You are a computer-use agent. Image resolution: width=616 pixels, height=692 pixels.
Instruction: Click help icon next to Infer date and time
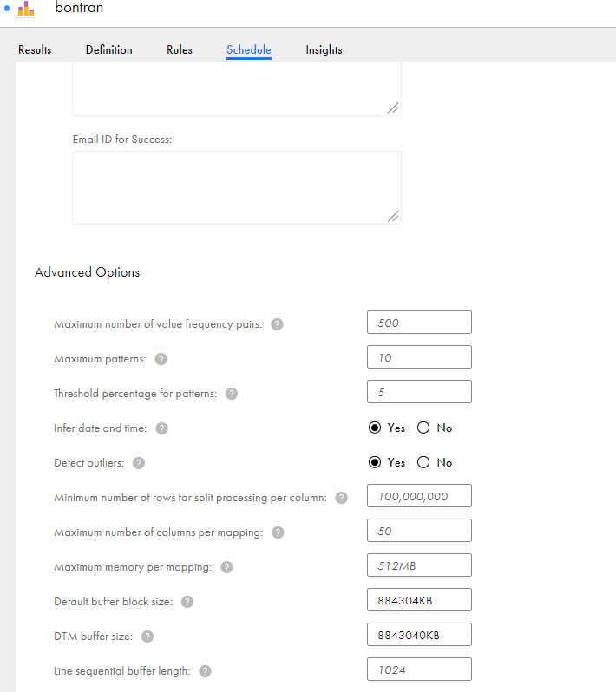click(x=161, y=428)
